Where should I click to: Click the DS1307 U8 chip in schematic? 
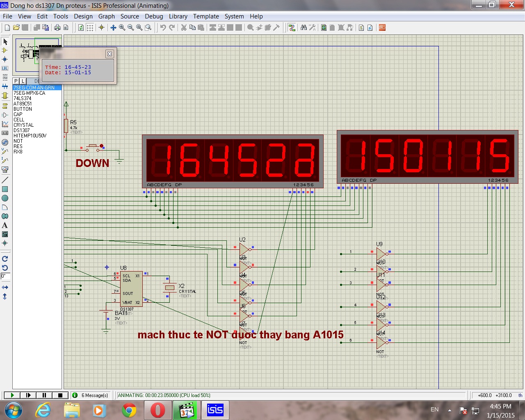tap(131, 289)
